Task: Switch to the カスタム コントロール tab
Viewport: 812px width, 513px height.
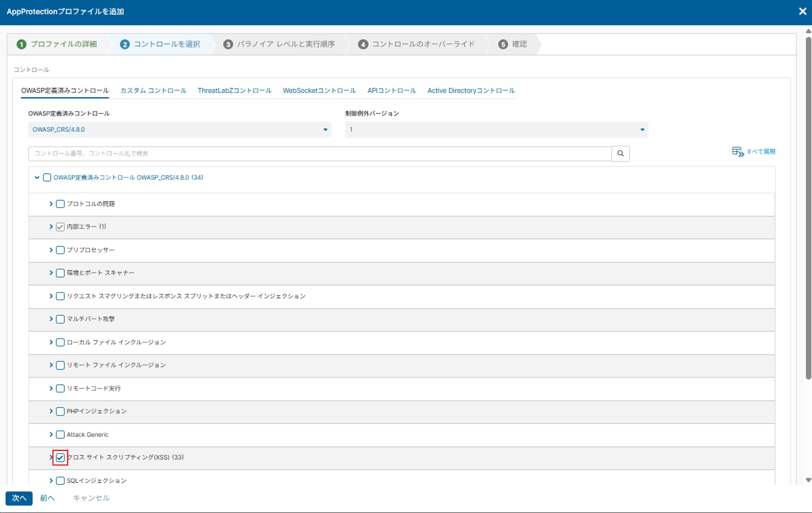Action: click(x=153, y=90)
